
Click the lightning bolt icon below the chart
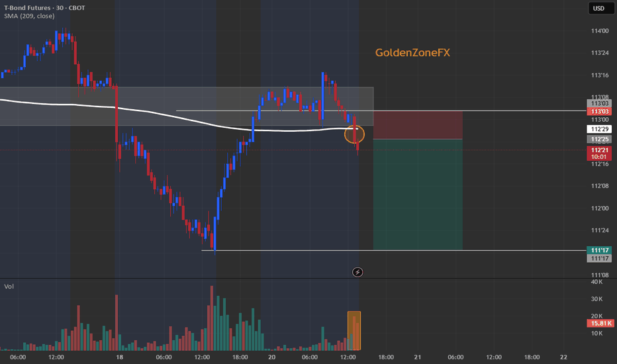(357, 272)
